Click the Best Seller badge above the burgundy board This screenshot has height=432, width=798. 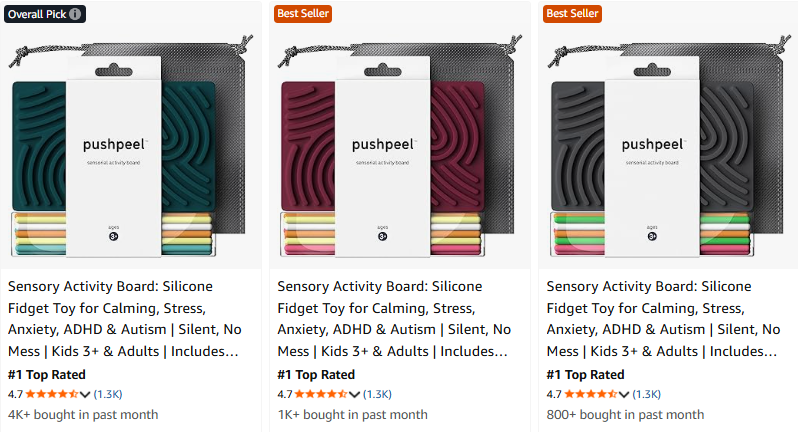pyautogui.click(x=302, y=13)
